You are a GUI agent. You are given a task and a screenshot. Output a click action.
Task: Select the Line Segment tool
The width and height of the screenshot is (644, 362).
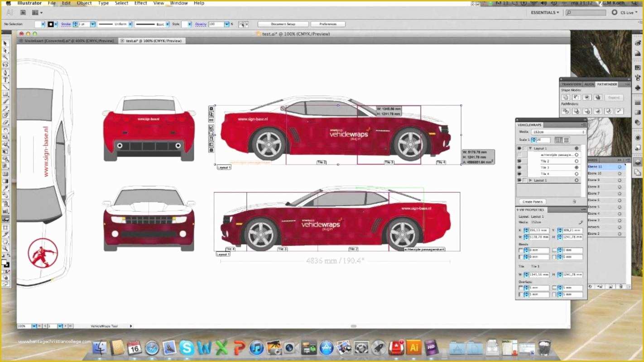pos(5,87)
